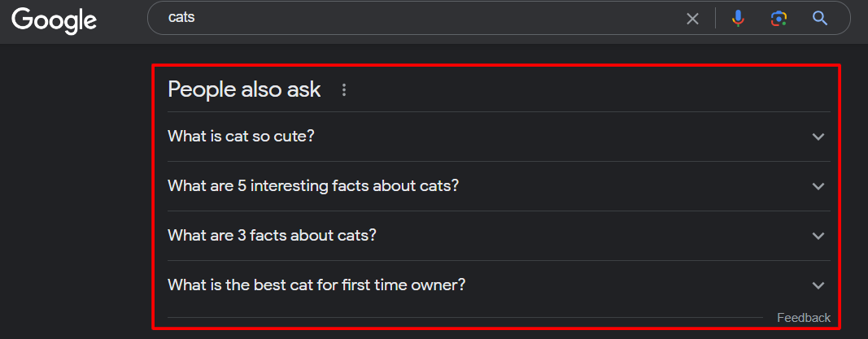This screenshot has width=868, height=339.
Task: Start voice search with the microphone icon
Action: 738,19
